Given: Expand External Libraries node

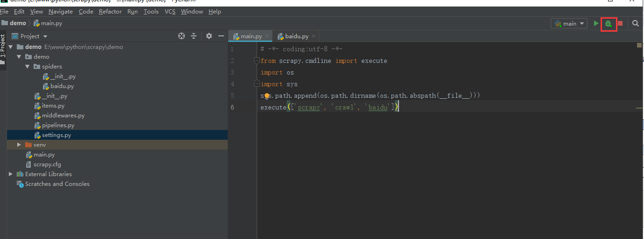Looking at the screenshot, I should pos(11,174).
